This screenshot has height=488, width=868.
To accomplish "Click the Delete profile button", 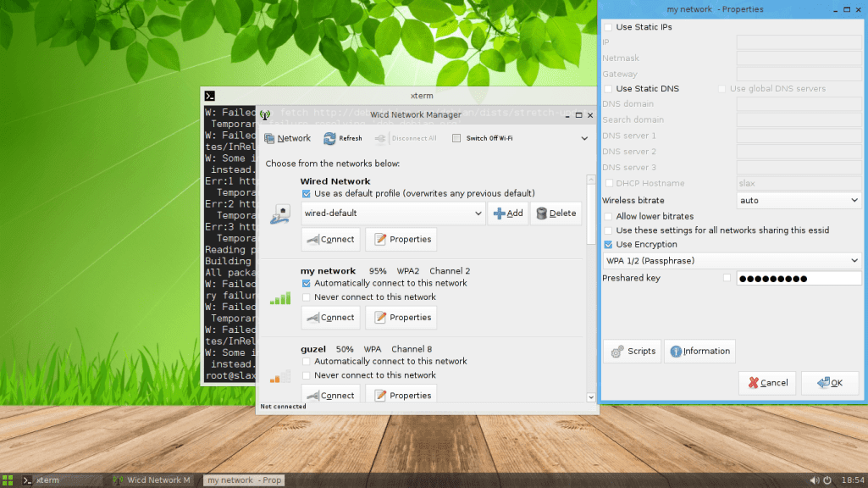I will pos(556,213).
